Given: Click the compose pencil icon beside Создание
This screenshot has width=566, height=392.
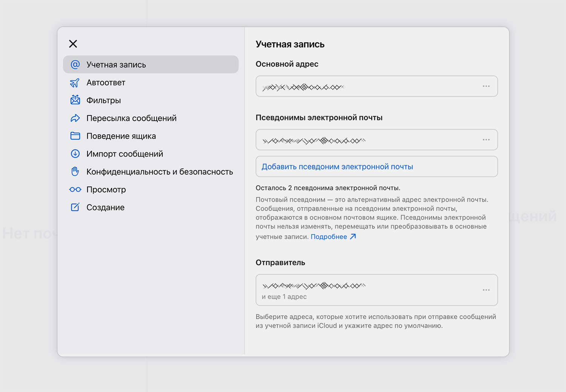Looking at the screenshot, I should point(75,207).
